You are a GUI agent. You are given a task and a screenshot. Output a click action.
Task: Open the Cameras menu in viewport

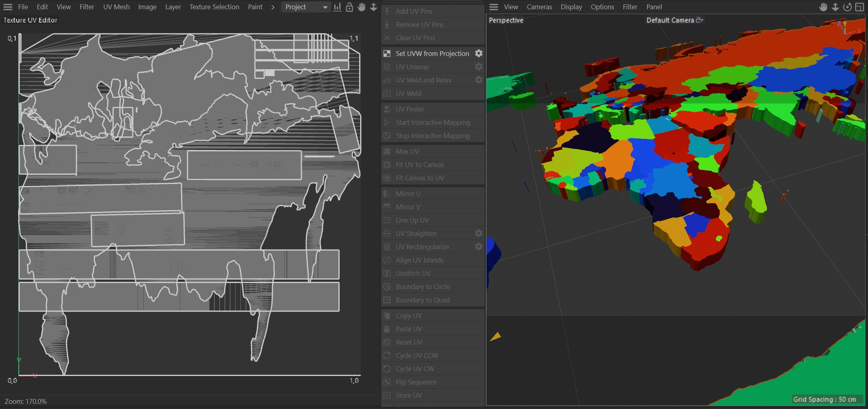click(x=539, y=7)
